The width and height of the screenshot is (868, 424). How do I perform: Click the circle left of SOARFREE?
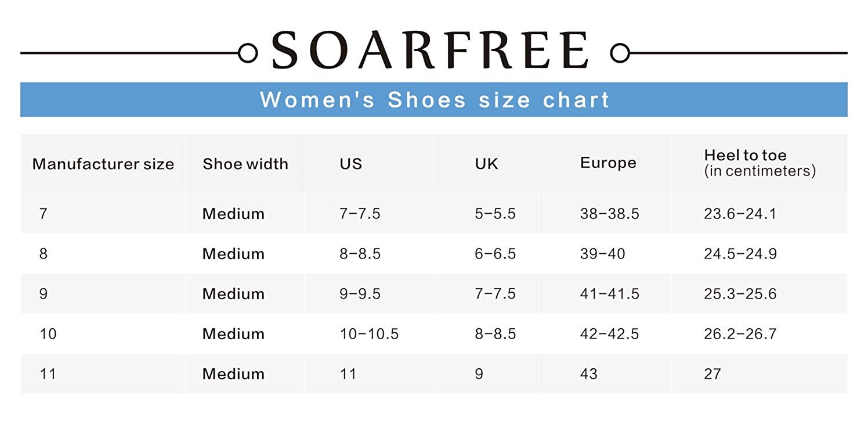tap(248, 53)
